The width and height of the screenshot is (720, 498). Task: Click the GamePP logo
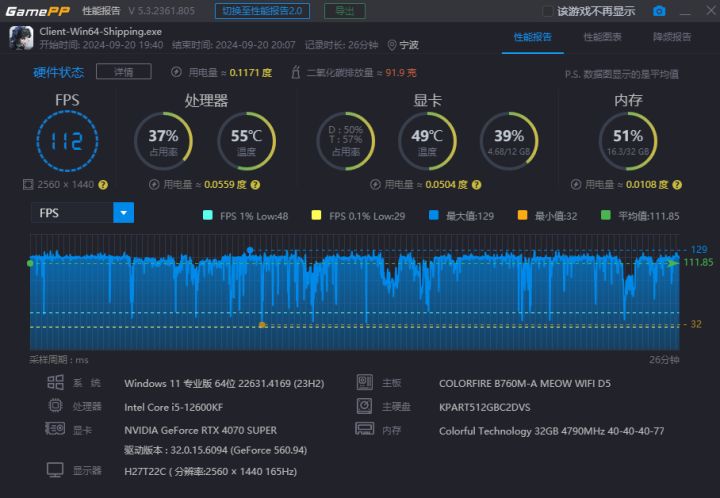[x=37, y=11]
